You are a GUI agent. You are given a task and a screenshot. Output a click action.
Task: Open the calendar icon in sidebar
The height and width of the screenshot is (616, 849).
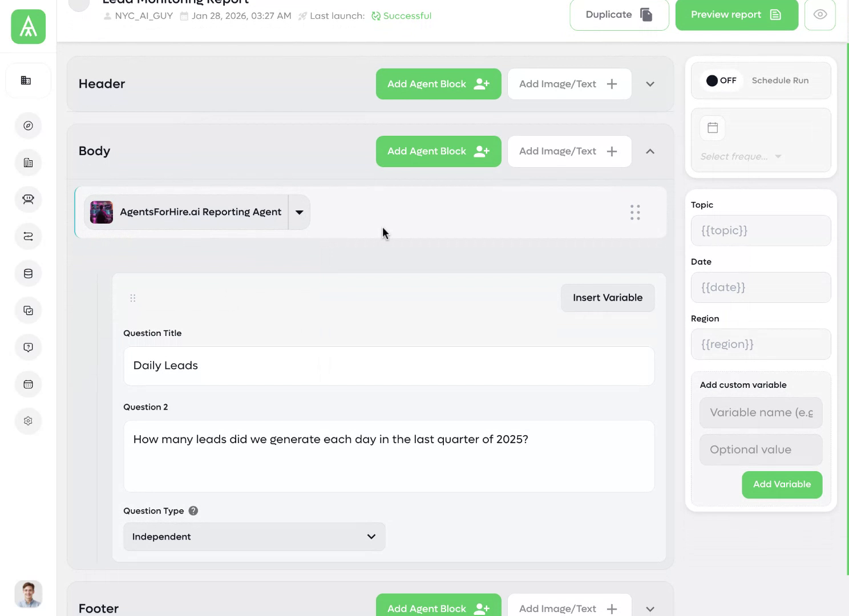click(28, 384)
